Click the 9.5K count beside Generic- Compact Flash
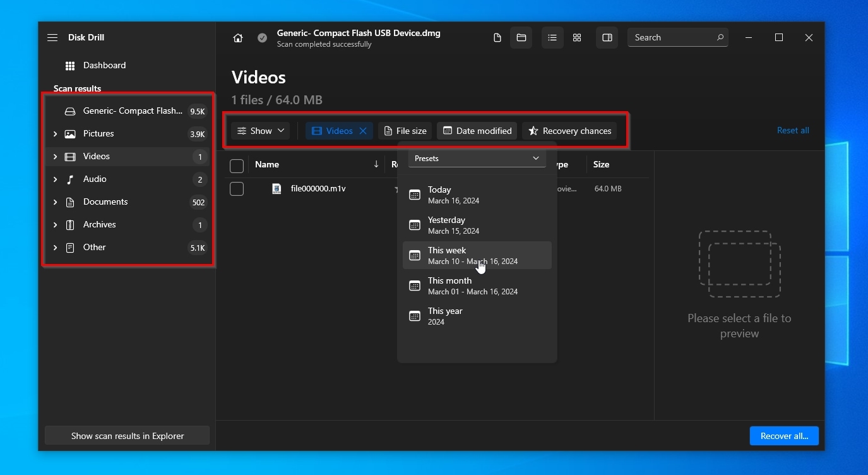This screenshot has height=475, width=868. coord(198,112)
